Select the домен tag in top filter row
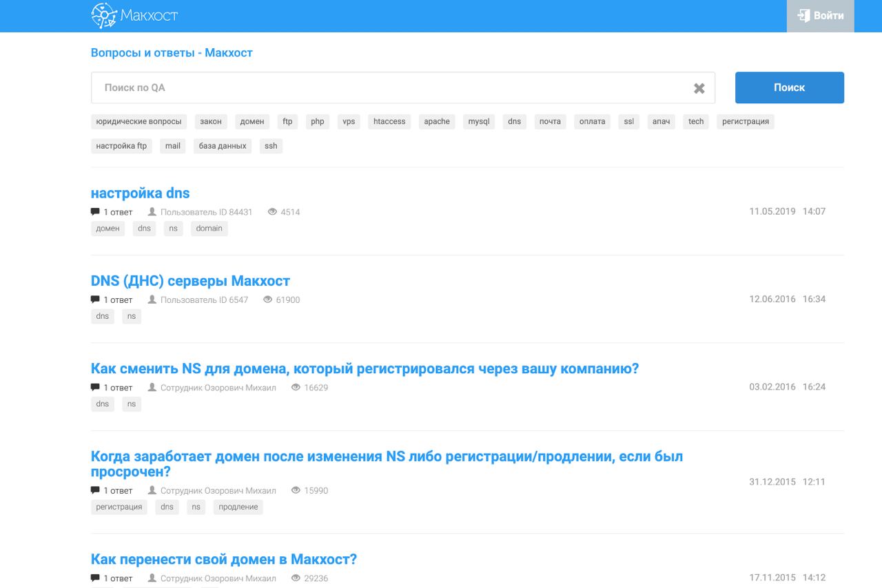 click(252, 122)
